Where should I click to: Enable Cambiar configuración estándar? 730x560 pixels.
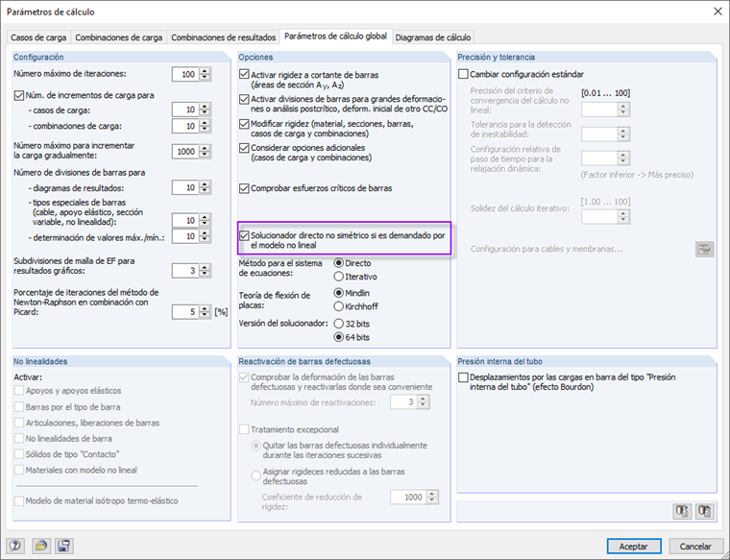463,74
